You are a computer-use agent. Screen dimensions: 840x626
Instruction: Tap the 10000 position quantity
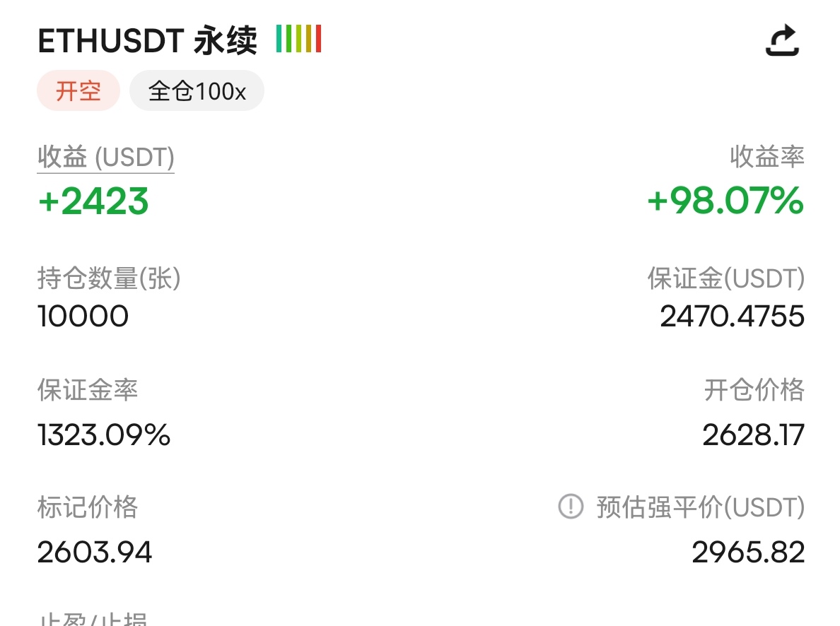[83, 316]
